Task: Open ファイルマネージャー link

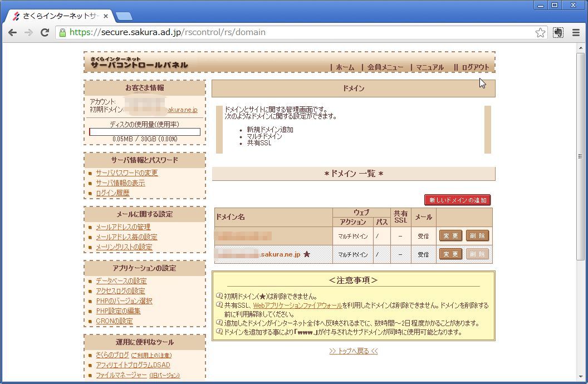Action: pos(121,375)
